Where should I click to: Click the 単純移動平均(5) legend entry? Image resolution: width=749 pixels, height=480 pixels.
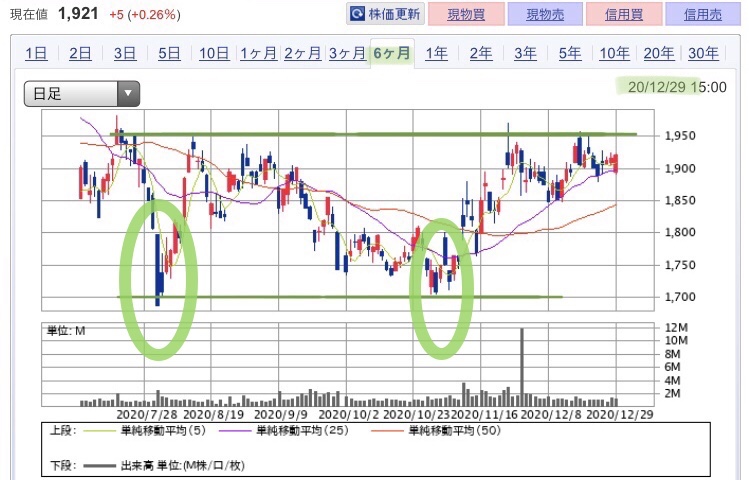click(145, 431)
